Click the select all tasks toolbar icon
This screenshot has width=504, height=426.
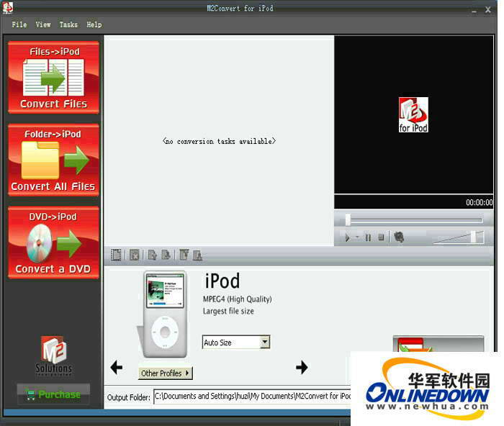point(116,255)
